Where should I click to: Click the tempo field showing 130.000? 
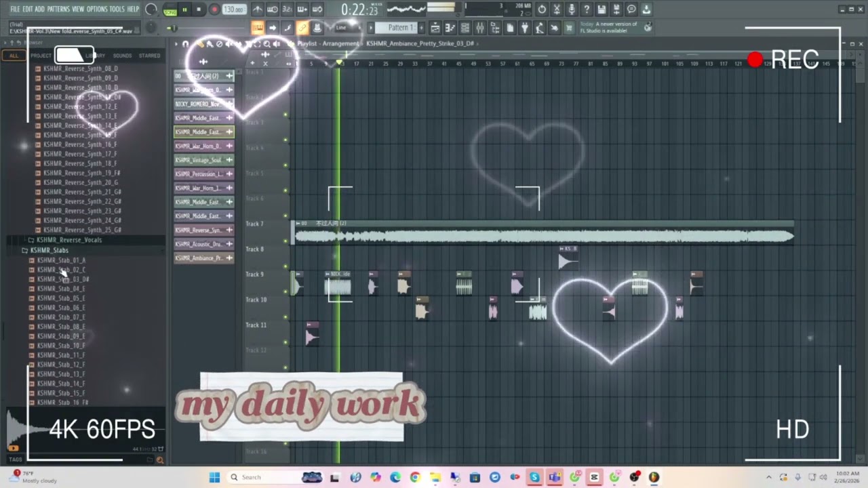(x=234, y=9)
